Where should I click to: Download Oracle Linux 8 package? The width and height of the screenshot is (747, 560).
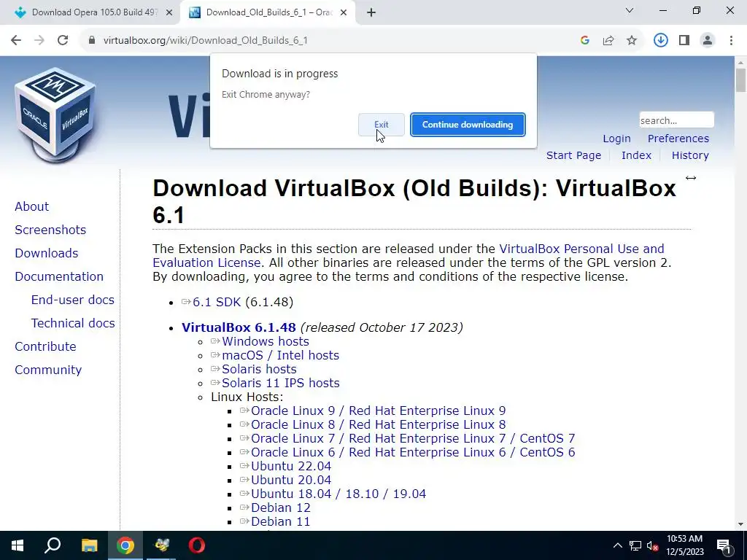click(x=379, y=424)
